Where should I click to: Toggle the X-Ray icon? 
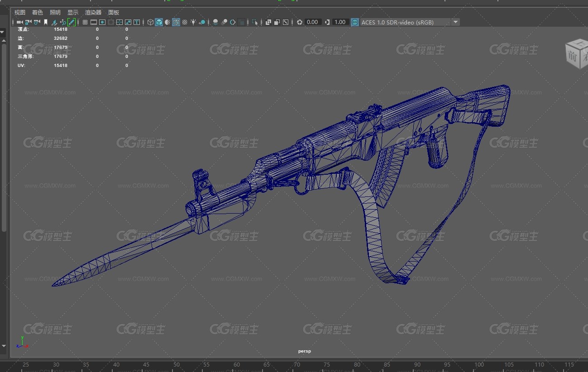tap(268, 22)
